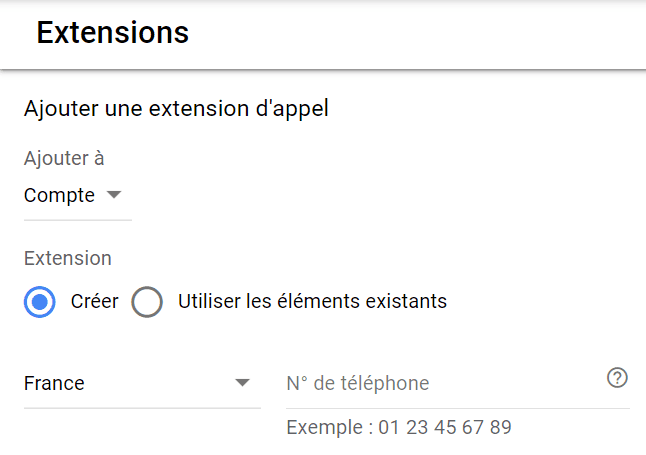Open the Compte dropdown arrow

114,195
